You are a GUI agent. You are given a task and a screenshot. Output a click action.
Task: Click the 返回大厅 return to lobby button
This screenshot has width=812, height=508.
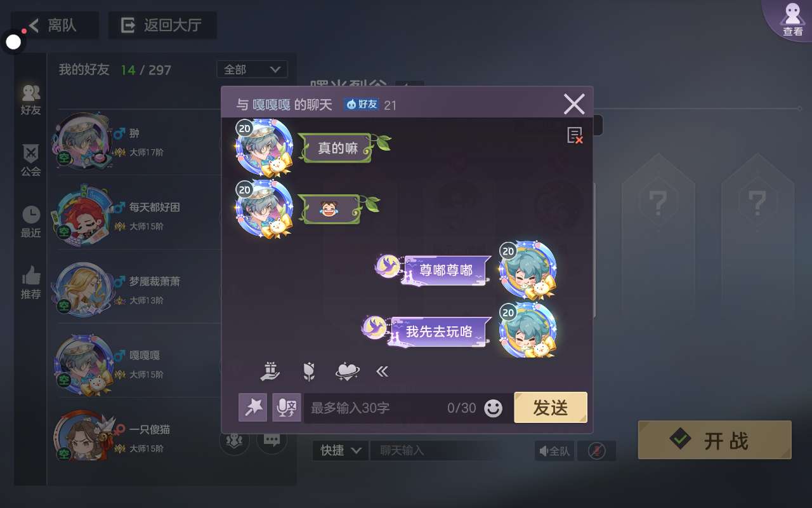coord(162,25)
